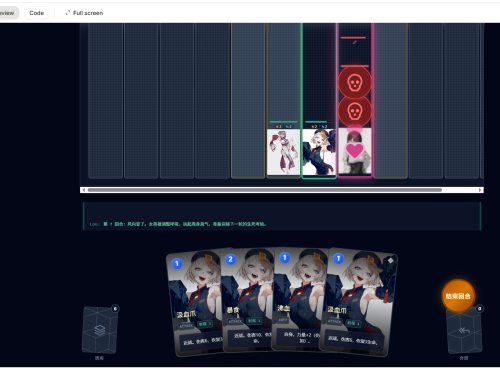Click the lower red skull icon

354,111
